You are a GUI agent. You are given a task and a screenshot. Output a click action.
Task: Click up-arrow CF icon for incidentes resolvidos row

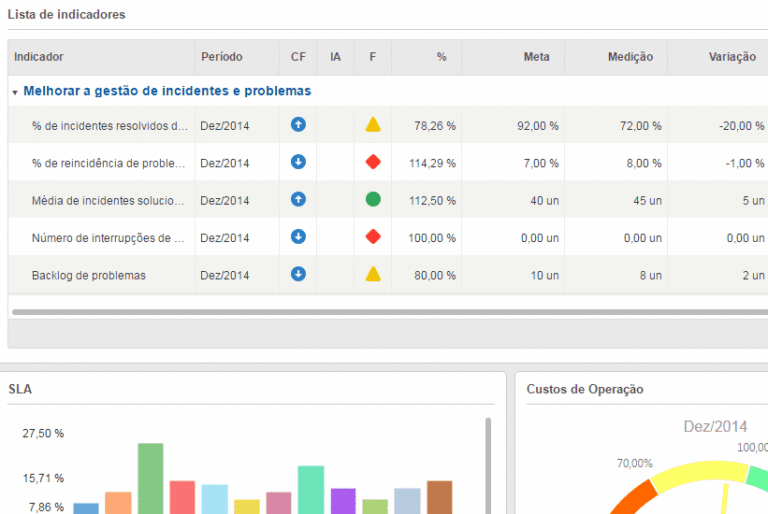298,125
